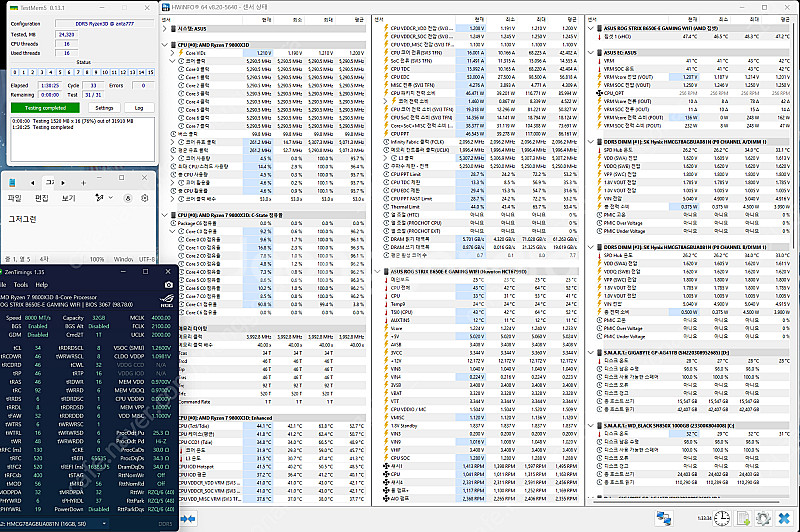Open AI rewrite dropdown arrow in Notepad

point(110,198)
